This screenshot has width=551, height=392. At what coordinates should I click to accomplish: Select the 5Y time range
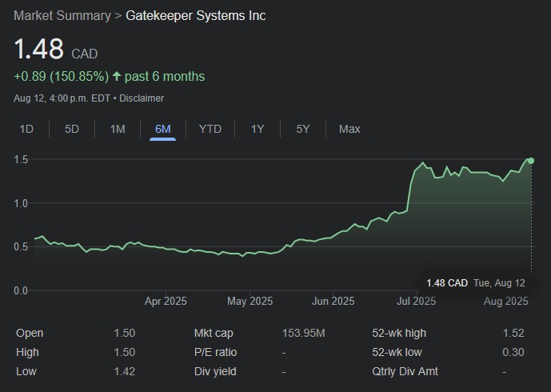point(303,129)
